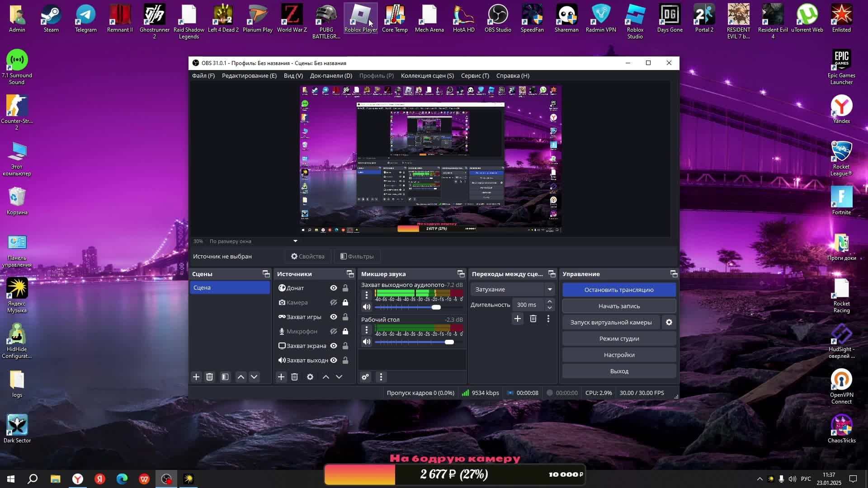
Task: Open Док-панели menu
Action: pos(331,75)
